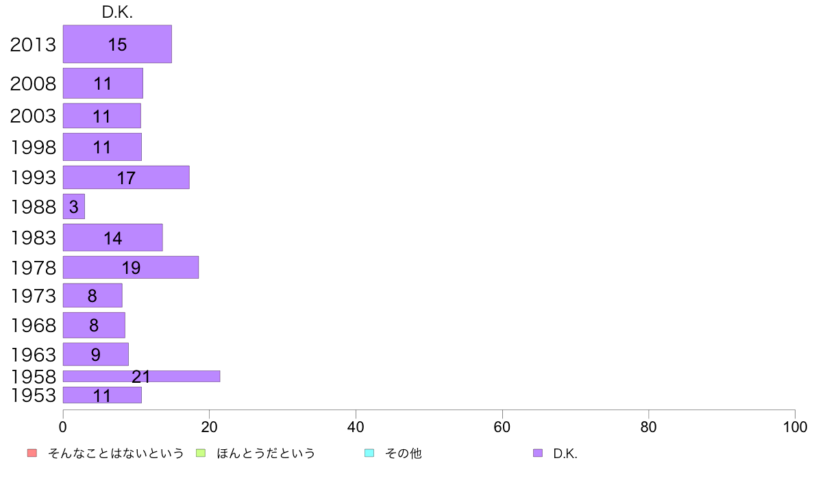The image size is (814, 504).
Task: Click the cyan その他 legend swatch
Action: 369,453
